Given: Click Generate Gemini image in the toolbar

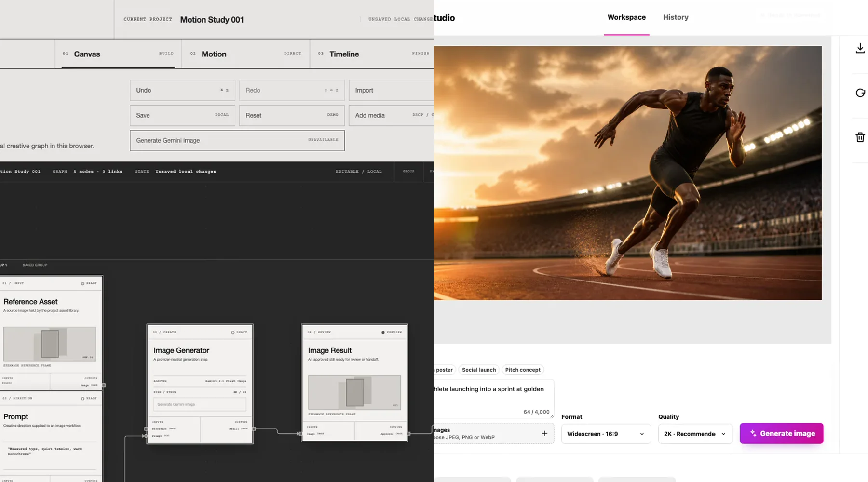Looking at the screenshot, I should coord(237,140).
